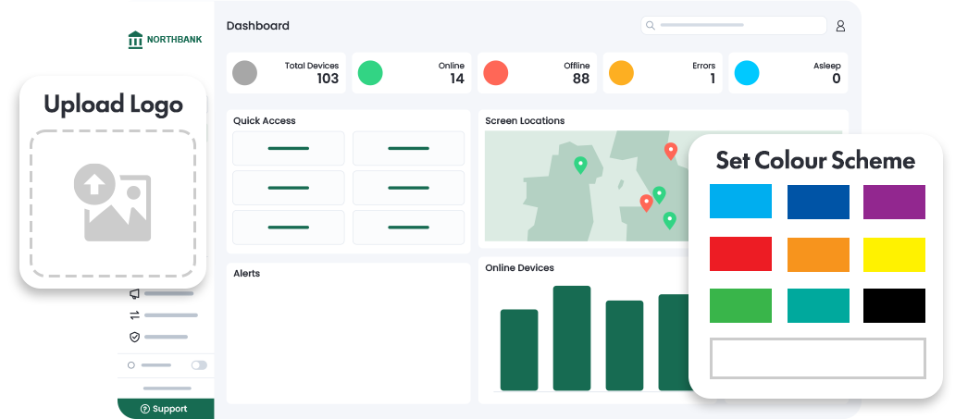
Task: Click the top-right Quick Access tile
Action: (408, 148)
